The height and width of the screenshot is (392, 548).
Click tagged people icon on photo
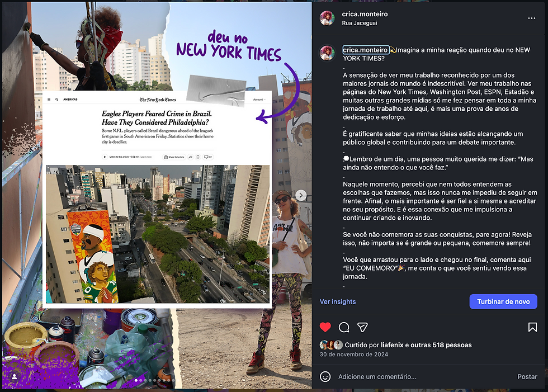coord(15,377)
